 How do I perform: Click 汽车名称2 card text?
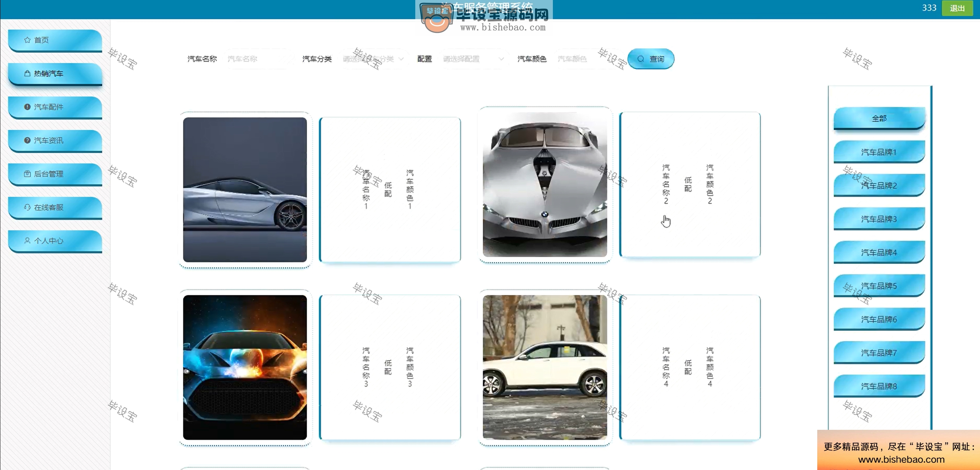(x=666, y=184)
